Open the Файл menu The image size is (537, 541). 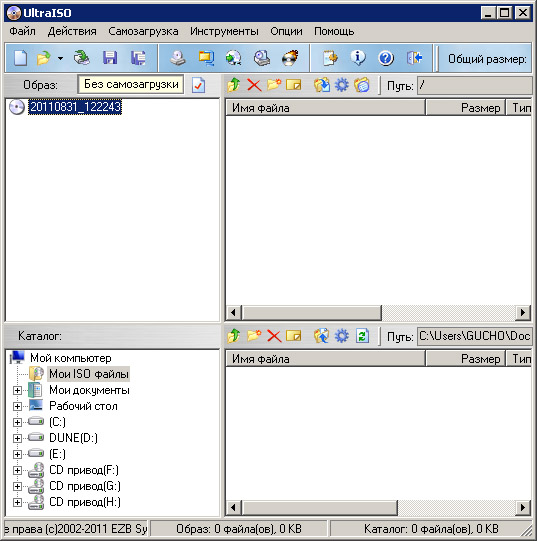click(x=22, y=31)
